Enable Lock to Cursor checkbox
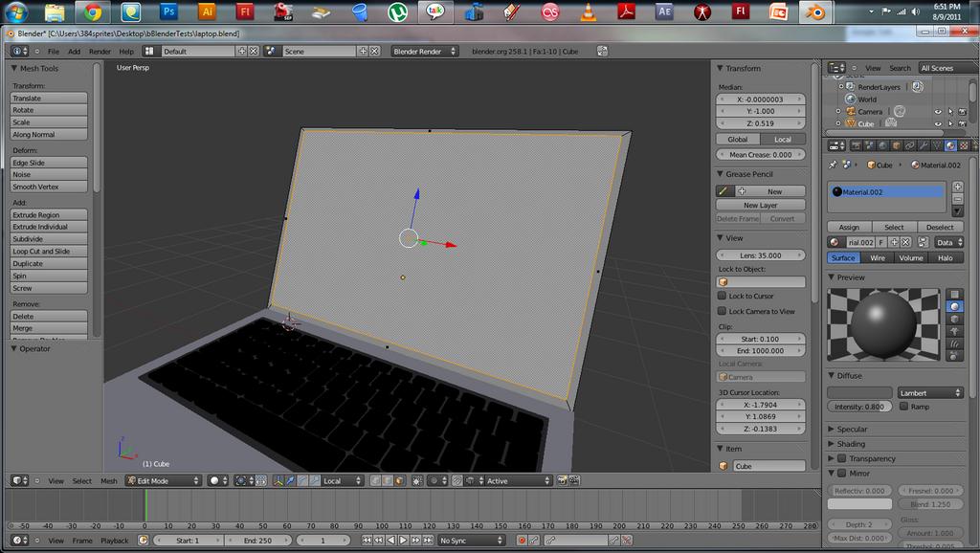Image resolution: width=980 pixels, height=553 pixels. tap(722, 296)
